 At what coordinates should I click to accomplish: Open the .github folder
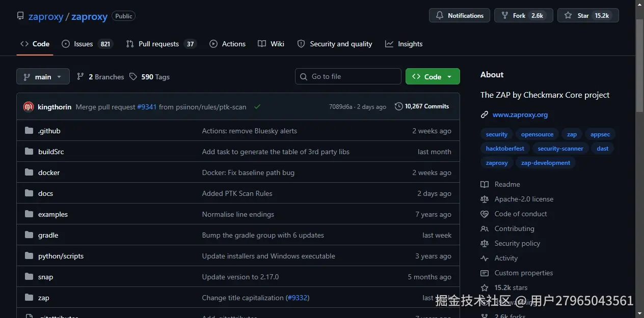(49, 131)
